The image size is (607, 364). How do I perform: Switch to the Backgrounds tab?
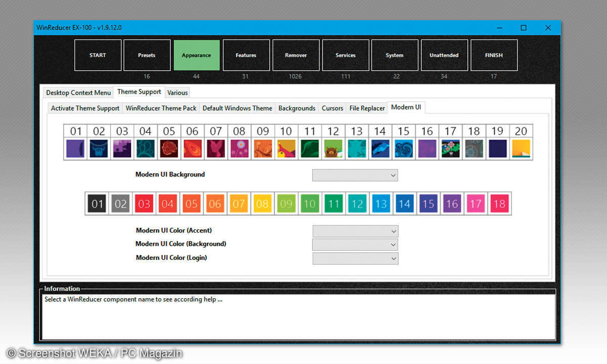click(297, 108)
